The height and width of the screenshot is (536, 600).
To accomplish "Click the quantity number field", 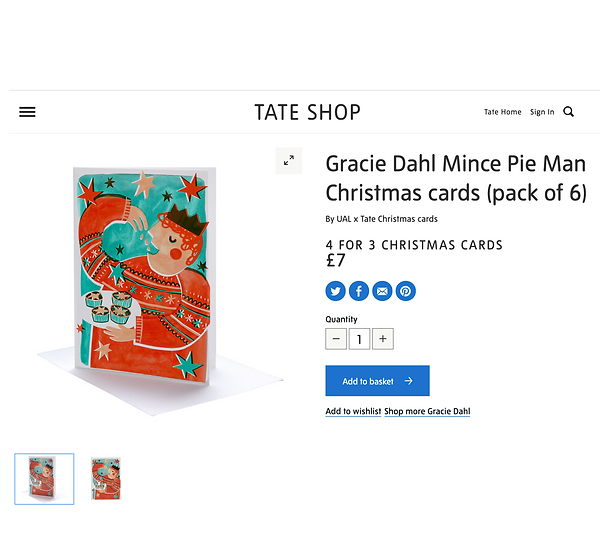I will point(359,339).
